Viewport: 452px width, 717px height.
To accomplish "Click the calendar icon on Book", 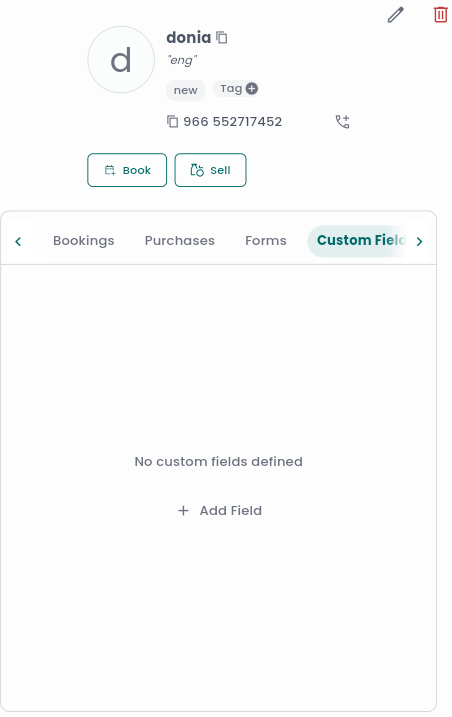I will pyautogui.click(x=110, y=171).
